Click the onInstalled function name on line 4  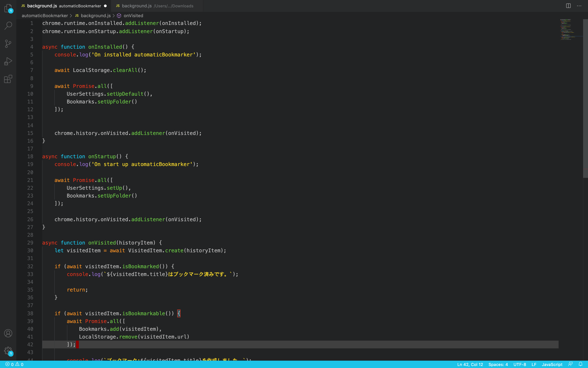(105, 47)
